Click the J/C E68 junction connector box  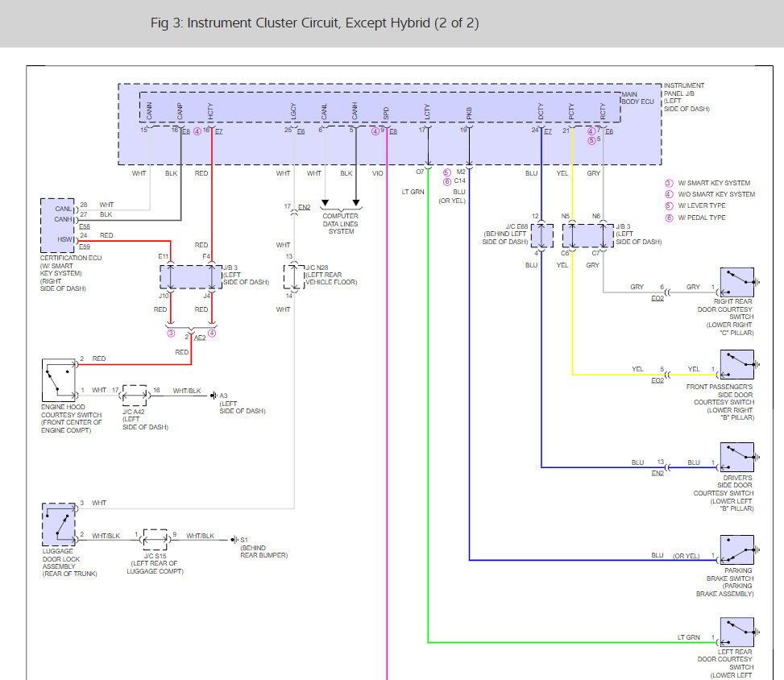tap(542, 236)
